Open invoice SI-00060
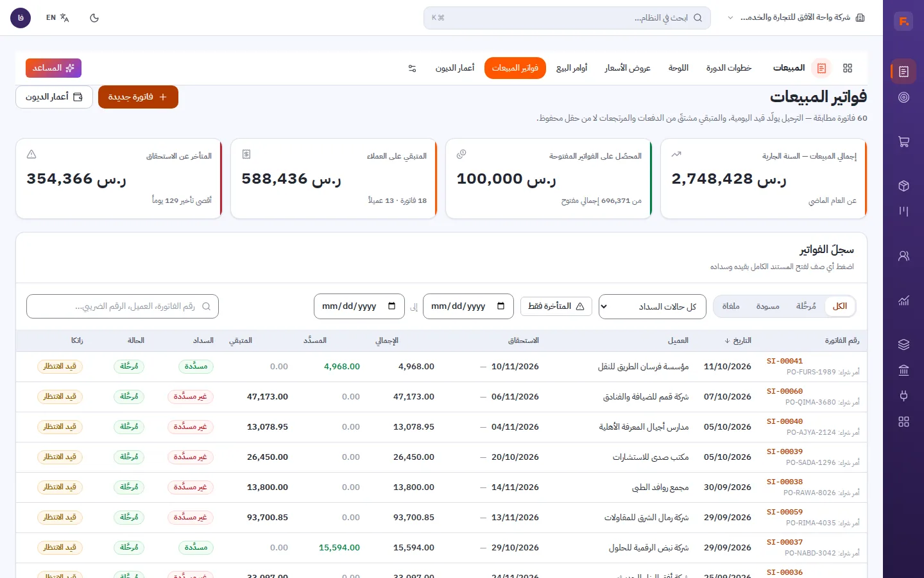924x578 pixels. click(785, 391)
